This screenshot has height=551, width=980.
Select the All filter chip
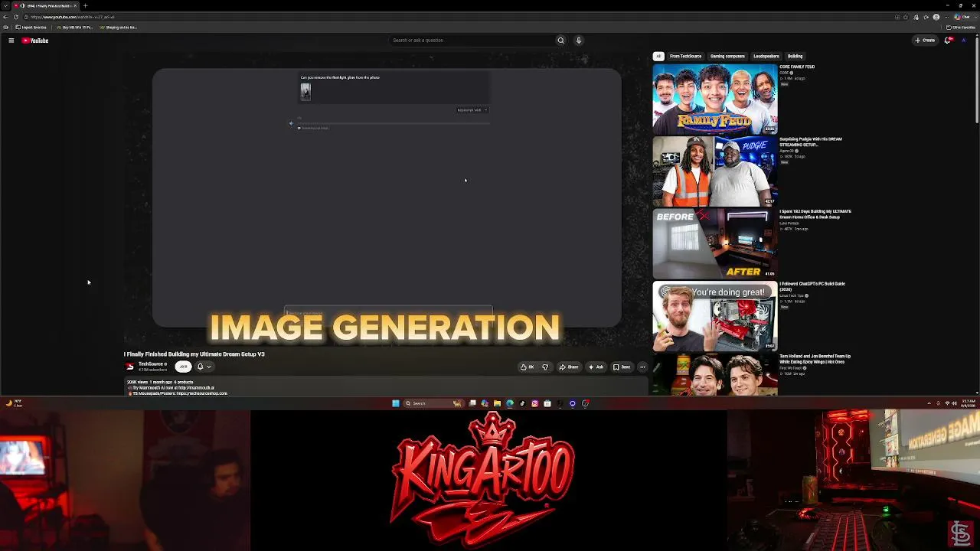[x=658, y=56]
